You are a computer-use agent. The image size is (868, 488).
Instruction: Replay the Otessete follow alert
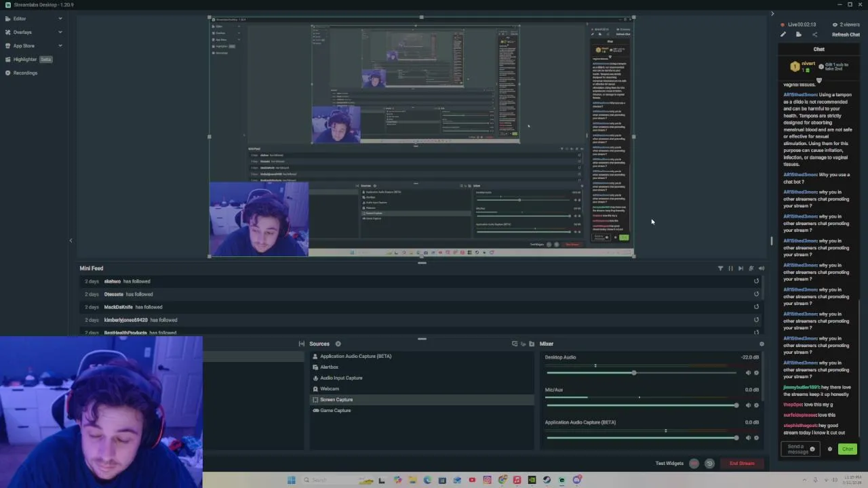pos(756,294)
